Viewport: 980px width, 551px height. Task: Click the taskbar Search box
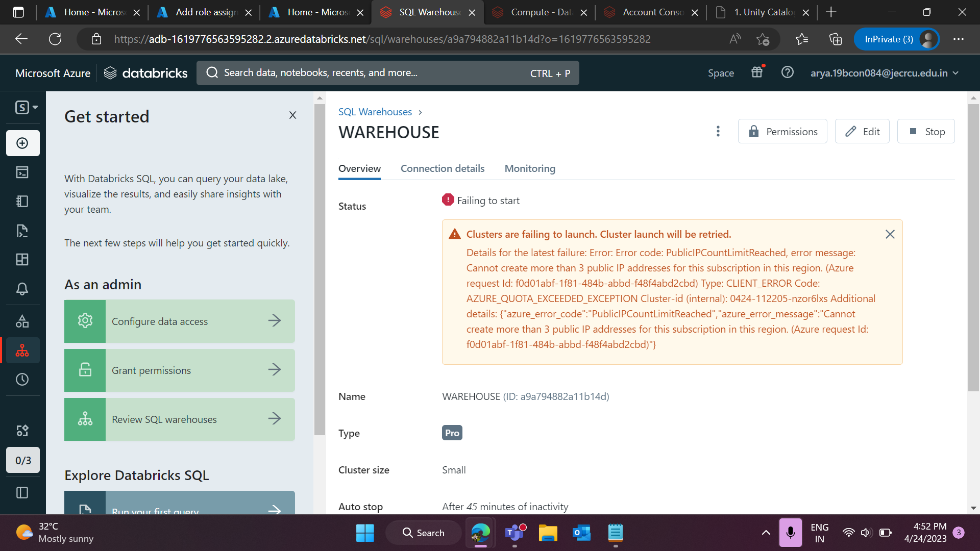point(423,533)
